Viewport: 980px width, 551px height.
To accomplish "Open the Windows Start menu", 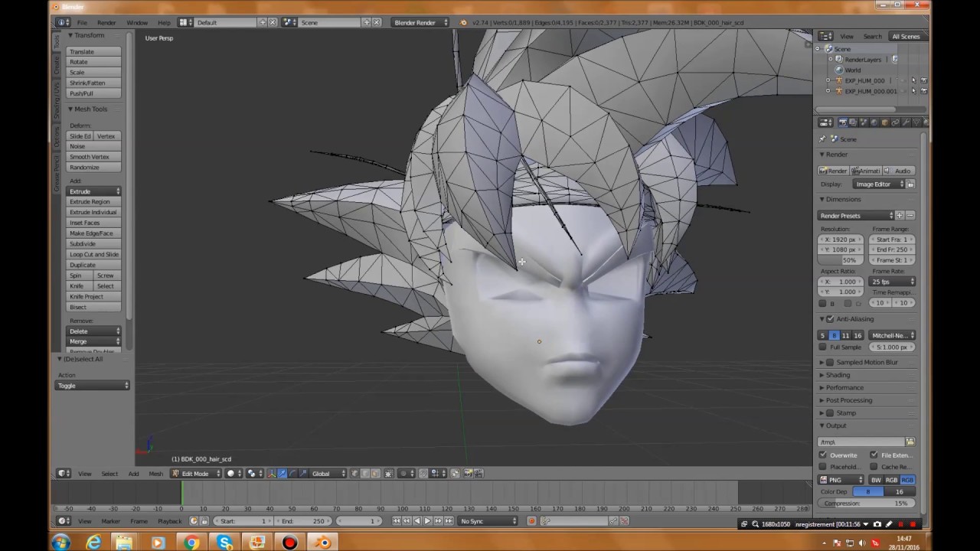I will point(60,543).
